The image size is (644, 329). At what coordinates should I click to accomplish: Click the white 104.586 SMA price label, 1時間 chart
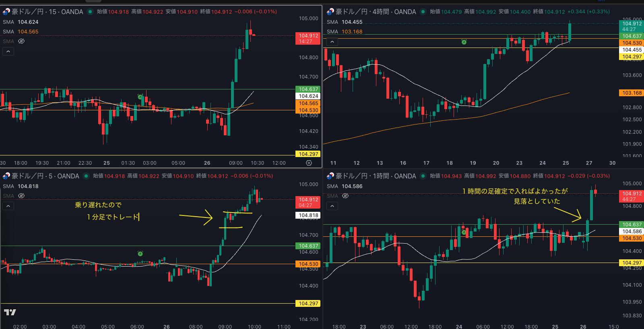[x=632, y=231]
